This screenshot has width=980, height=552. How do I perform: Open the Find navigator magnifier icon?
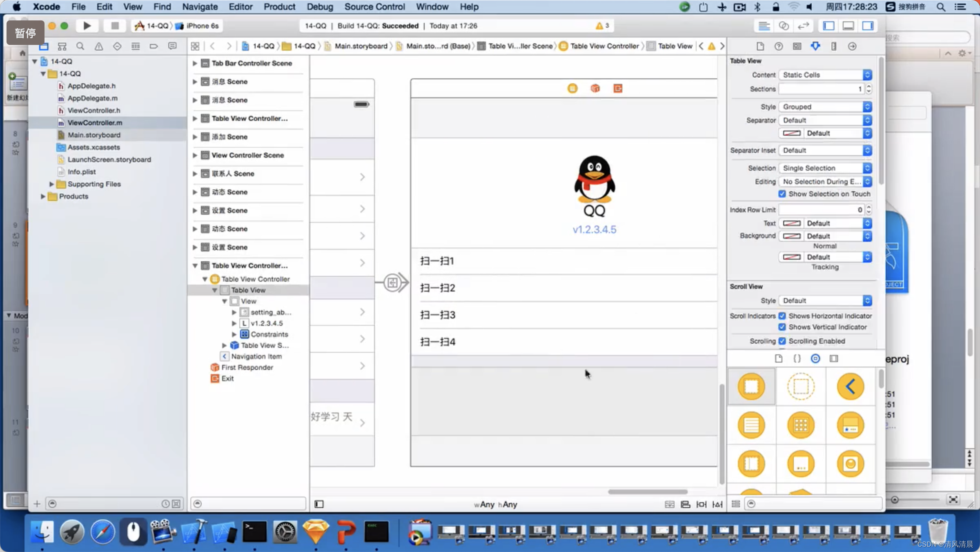click(80, 46)
